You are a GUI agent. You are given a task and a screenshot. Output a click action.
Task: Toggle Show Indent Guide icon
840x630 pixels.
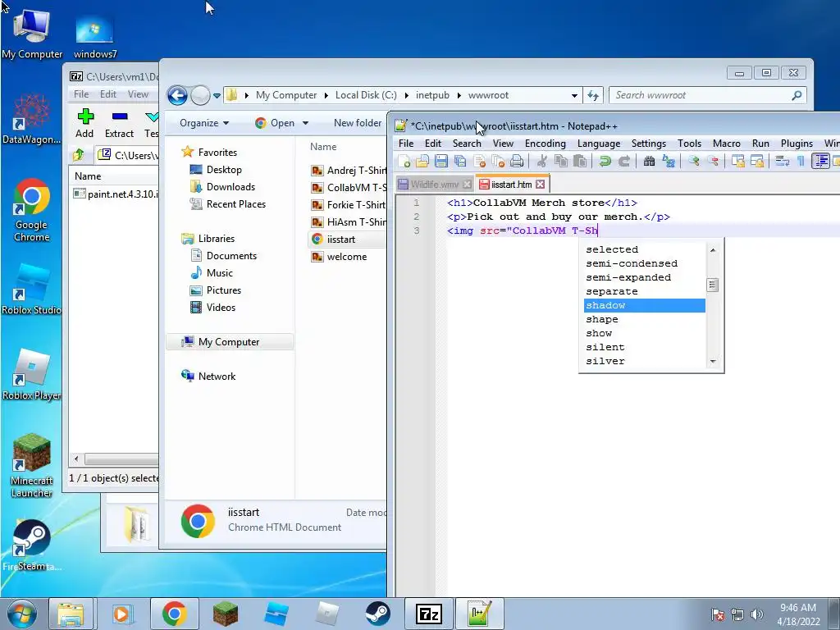[820, 161]
